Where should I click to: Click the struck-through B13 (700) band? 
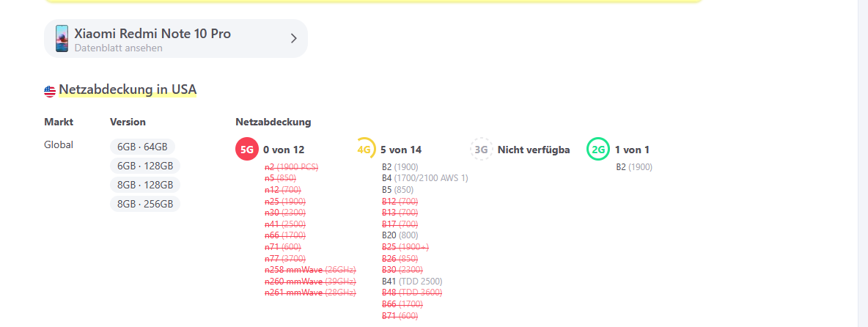[x=400, y=213]
